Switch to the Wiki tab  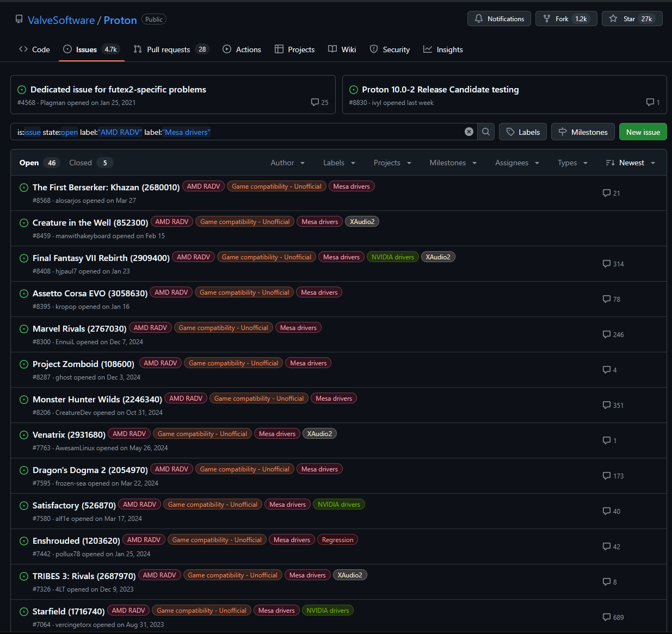(342, 49)
